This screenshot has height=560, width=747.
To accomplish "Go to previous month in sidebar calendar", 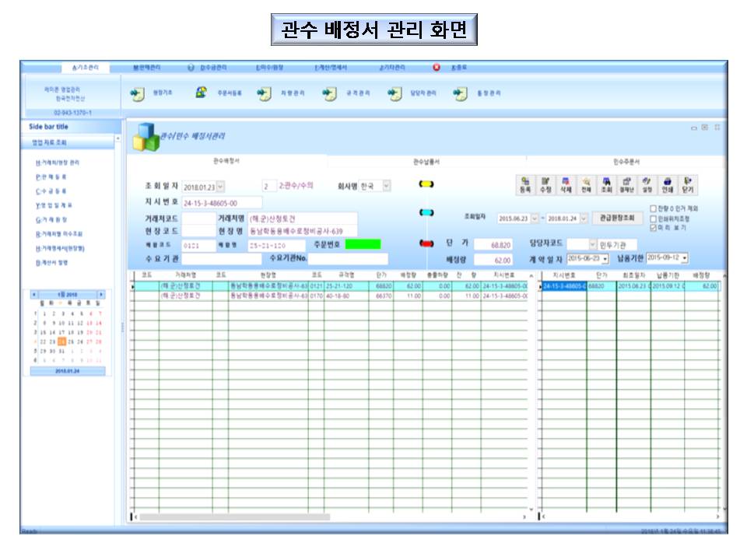I will pyautogui.click(x=33, y=295).
